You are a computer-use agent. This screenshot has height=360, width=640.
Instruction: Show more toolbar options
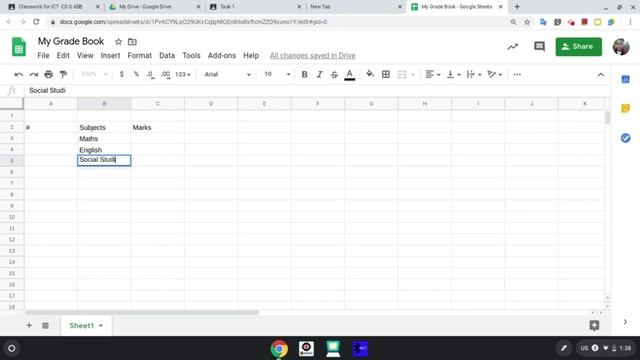coord(517,74)
